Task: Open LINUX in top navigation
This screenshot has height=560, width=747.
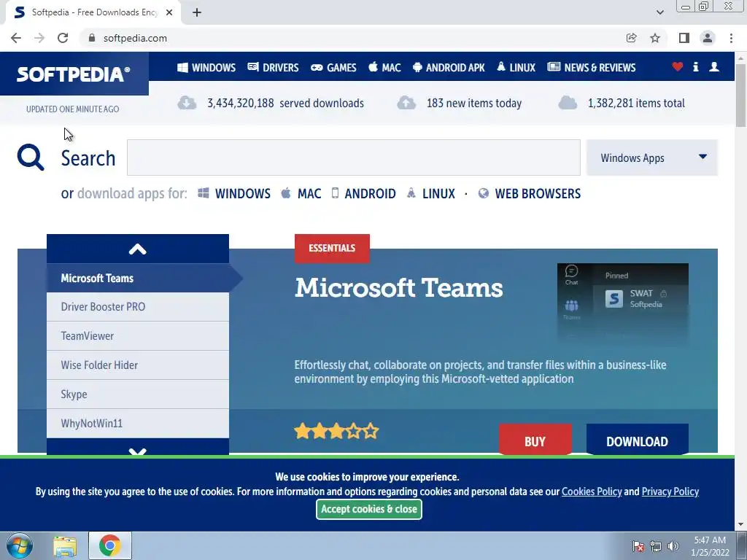Action: coord(516,68)
